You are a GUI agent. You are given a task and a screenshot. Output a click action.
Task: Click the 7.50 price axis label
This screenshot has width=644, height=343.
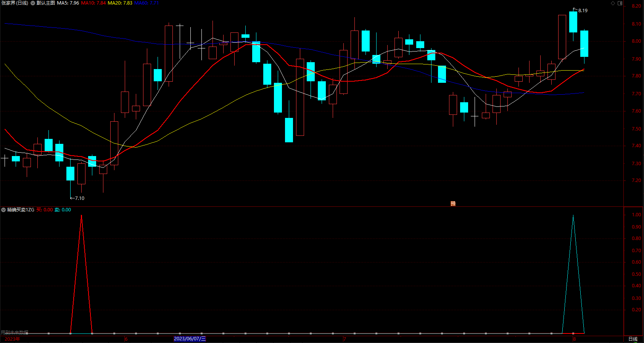(x=636, y=129)
